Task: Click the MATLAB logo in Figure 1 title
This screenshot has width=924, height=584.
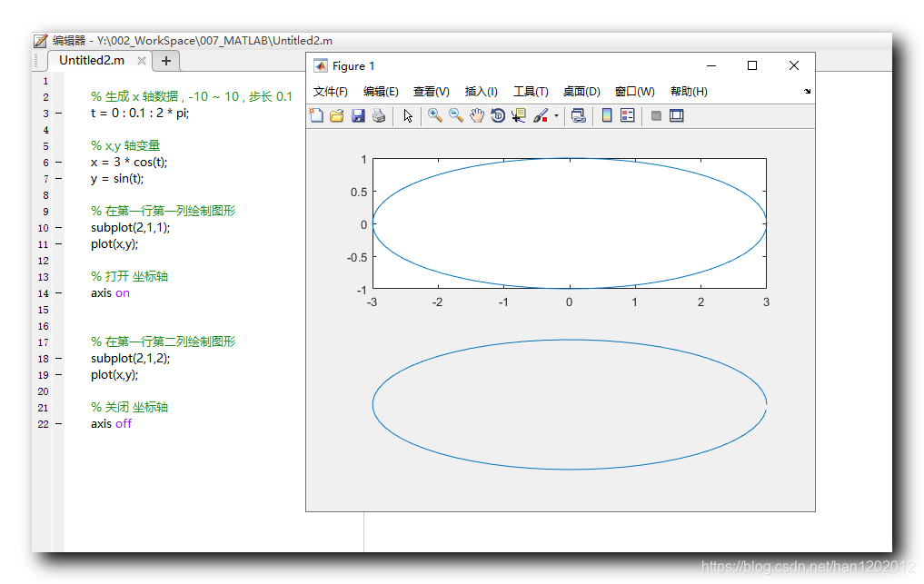Action: [x=321, y=65]
